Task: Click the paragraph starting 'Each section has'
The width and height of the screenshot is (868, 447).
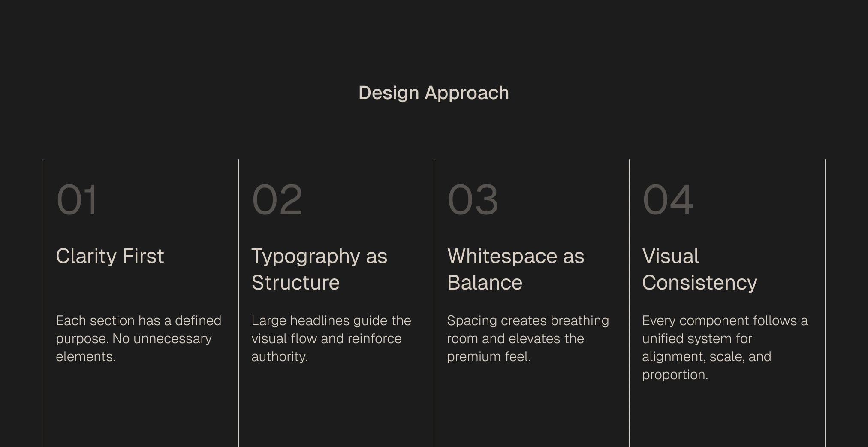Action: (x=139, y=338)
